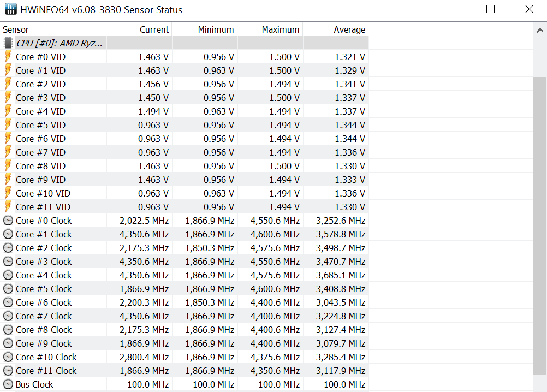
Task: Click Core #6 Clock current value 2,200.3 MHz
Action: (144, 302)
